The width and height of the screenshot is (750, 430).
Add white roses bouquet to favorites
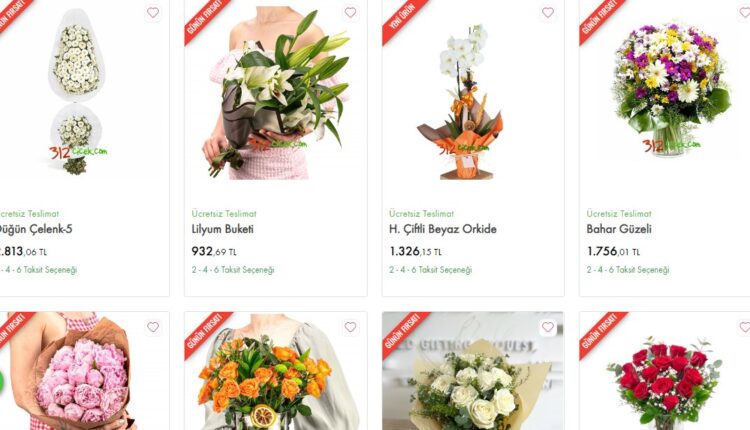coord(548,327)
